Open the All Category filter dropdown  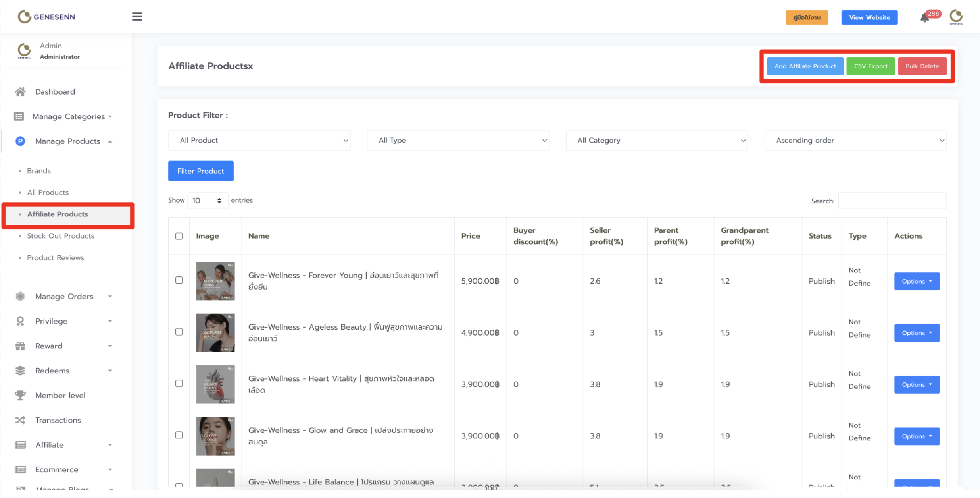pos(657,140)
